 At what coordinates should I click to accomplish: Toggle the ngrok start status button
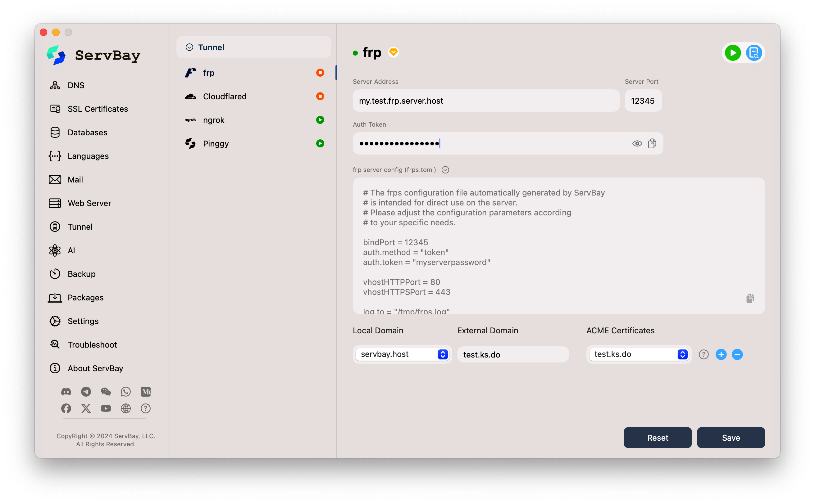pos(320,120)
